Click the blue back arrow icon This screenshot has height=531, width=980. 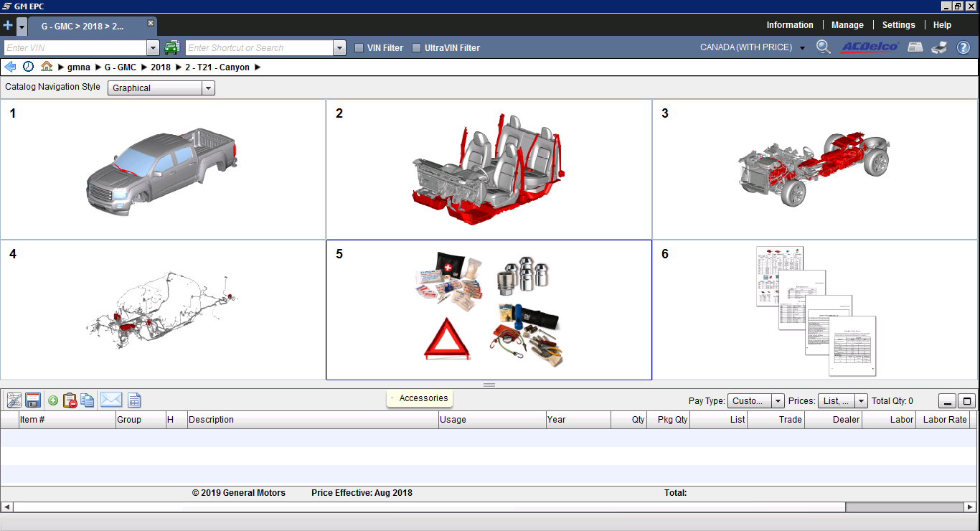(x=10, y=67)
